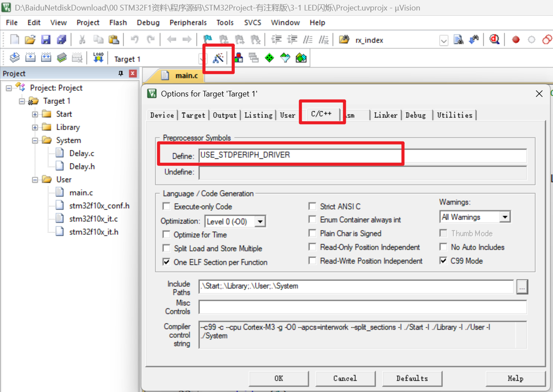553x392 pixels.
Task: Uncomment selection toolbar icon
Action: [x=323, y=40]
